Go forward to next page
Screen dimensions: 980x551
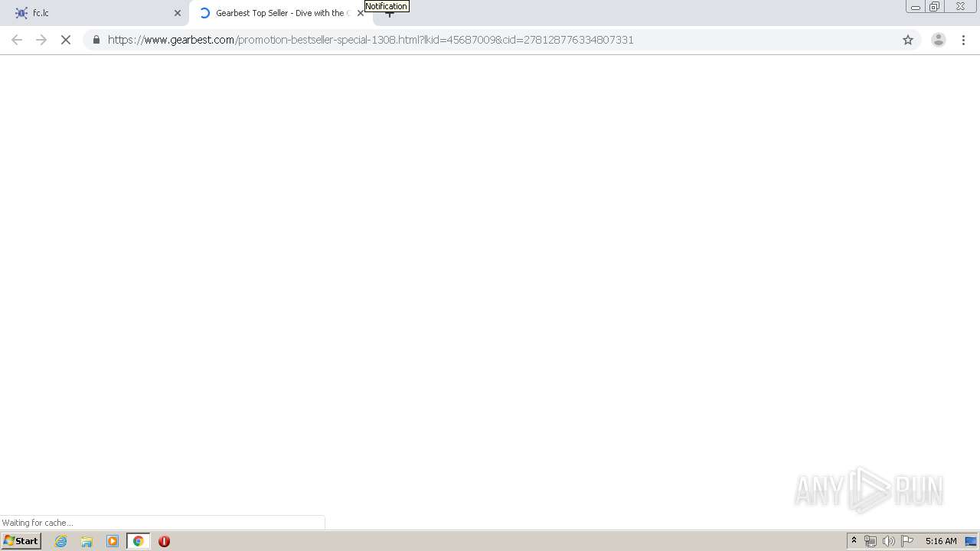pyautogui.click(x=41, y=40)
